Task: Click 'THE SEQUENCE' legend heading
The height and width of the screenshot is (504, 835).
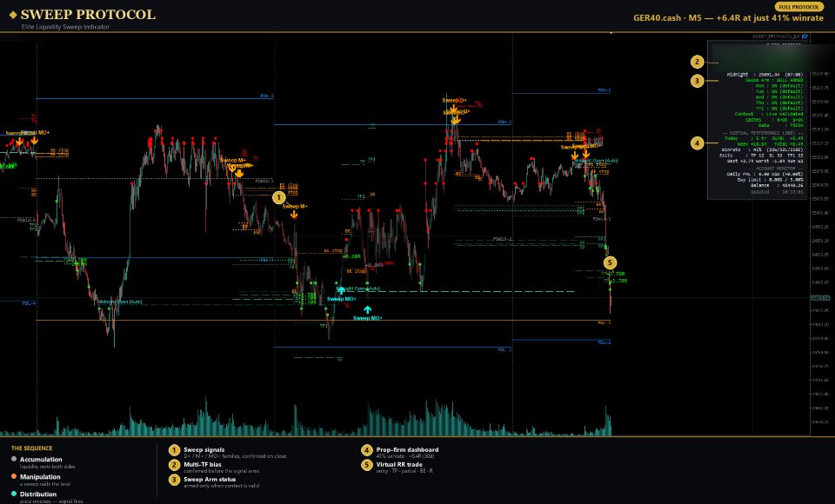Action: pos(31,448)
